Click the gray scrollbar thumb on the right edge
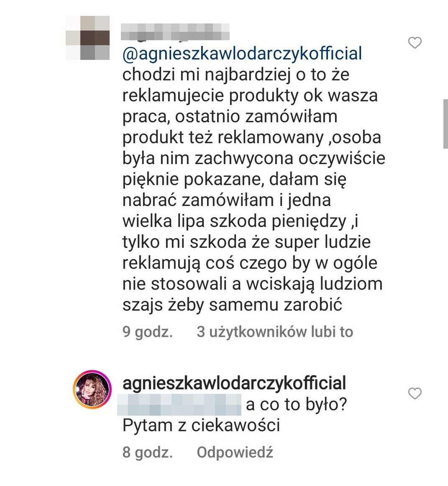The height and width of the screenshot is (486, 448). 446,124
